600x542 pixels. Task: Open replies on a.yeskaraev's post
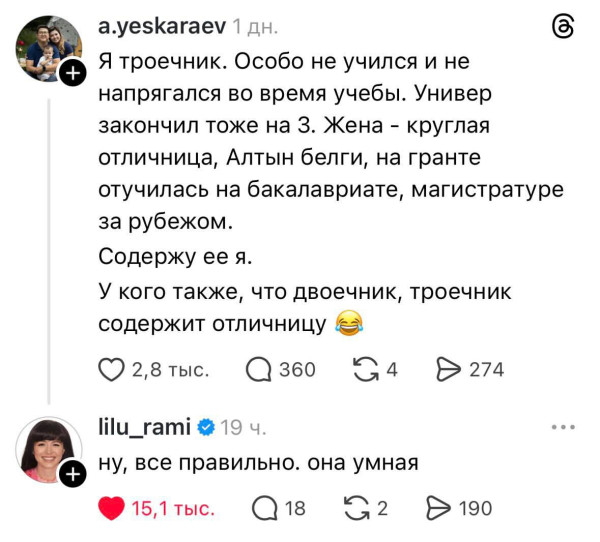258,370
